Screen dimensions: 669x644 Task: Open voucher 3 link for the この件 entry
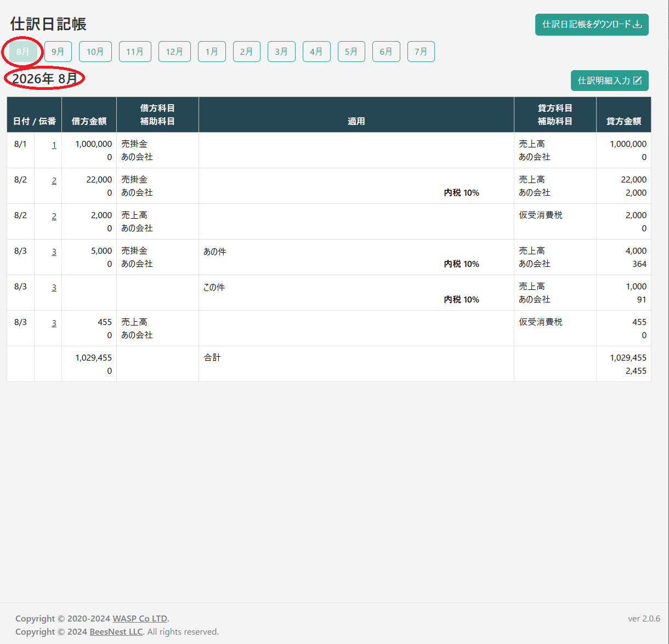(x=54, y=288)
